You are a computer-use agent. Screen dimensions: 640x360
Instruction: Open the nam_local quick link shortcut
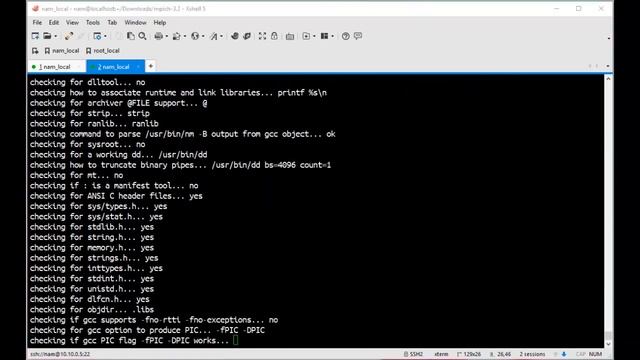click(x=62, y=51)
